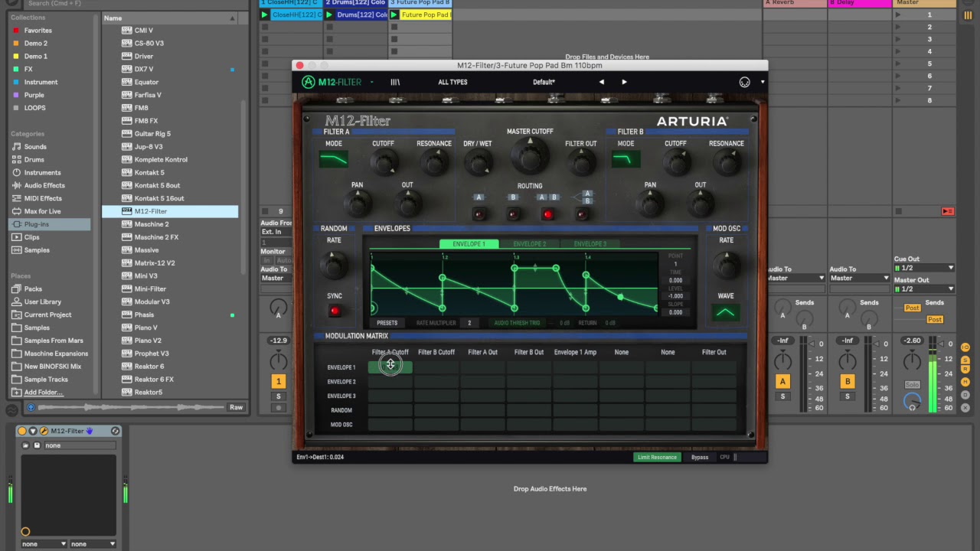
Task: Click the Mod Osc wave shape display
Action: [x=725, y=312]
